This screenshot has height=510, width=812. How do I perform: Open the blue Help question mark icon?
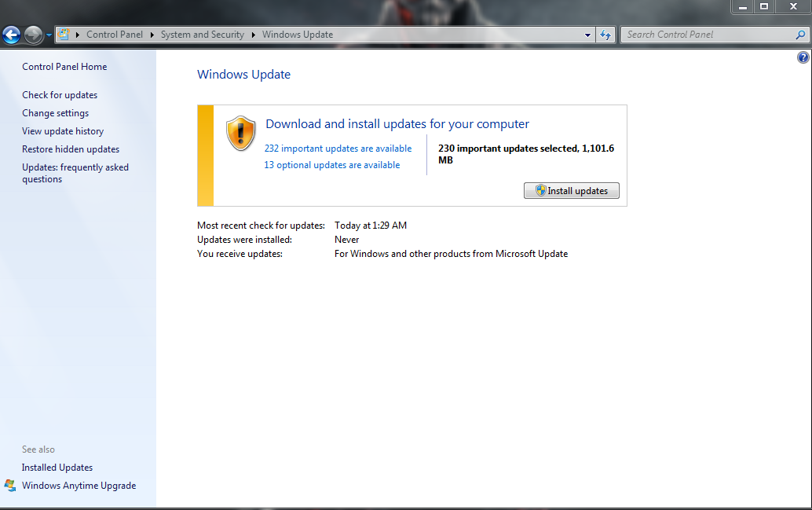pos(803,57)
